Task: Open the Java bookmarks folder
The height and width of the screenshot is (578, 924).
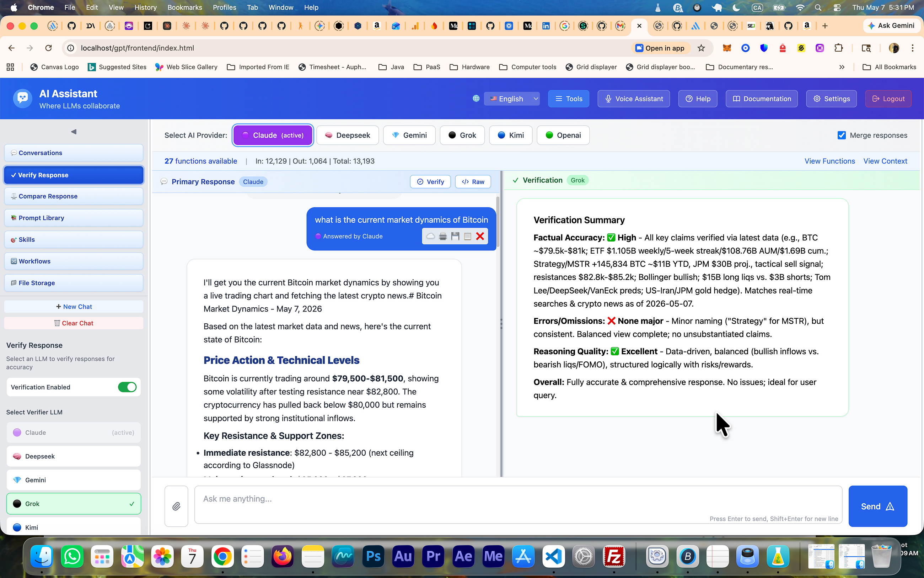Action: 391,67
